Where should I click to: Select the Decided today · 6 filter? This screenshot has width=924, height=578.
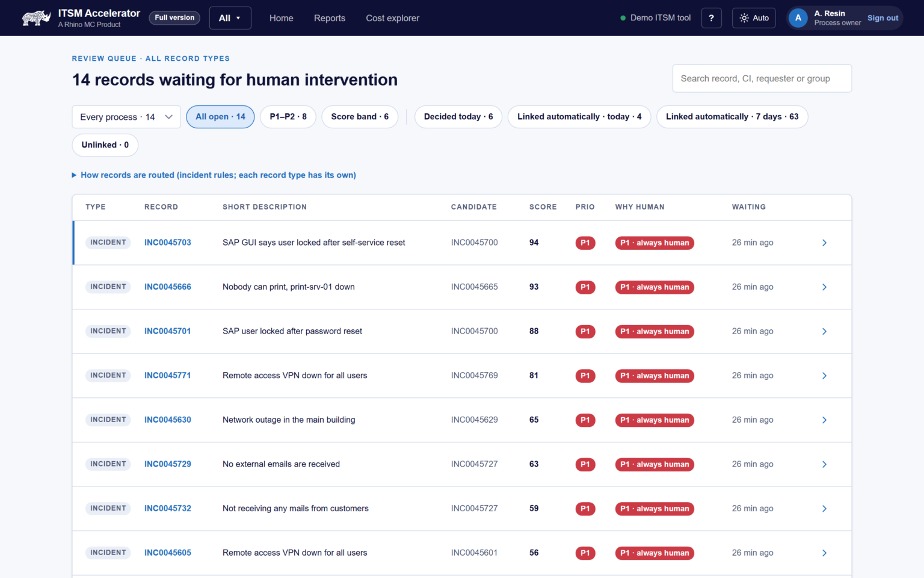458,117
